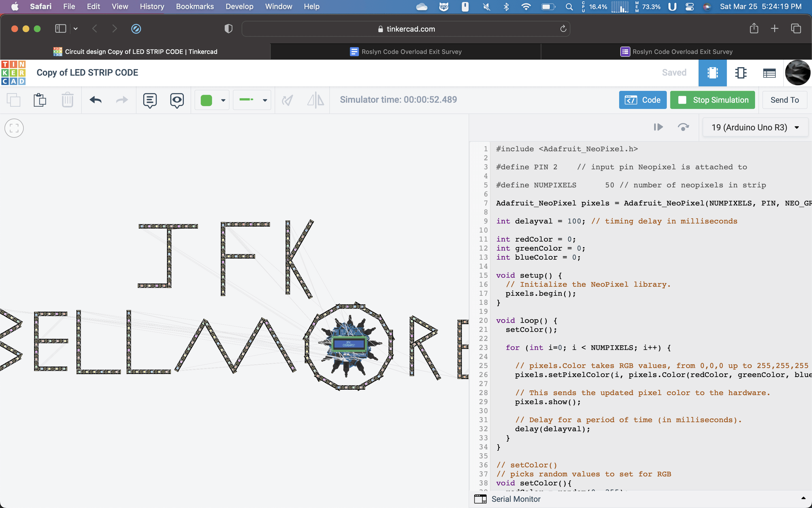Switch to Schematic view
812x508 pixels.
tap(741, 73)
